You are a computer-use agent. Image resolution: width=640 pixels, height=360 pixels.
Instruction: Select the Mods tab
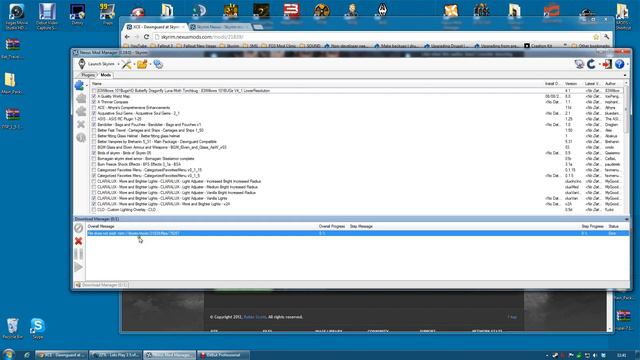click(105, 75)
